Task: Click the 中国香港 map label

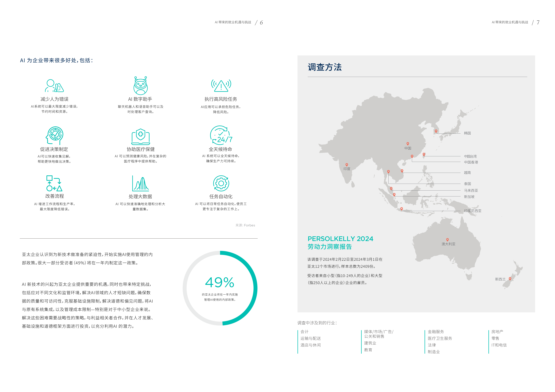Action: coord(471,162)
